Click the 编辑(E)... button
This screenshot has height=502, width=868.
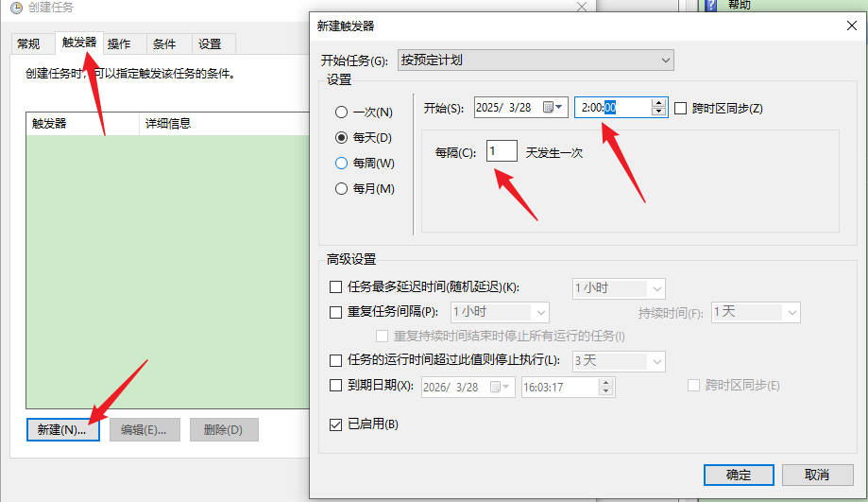[145, 429]
